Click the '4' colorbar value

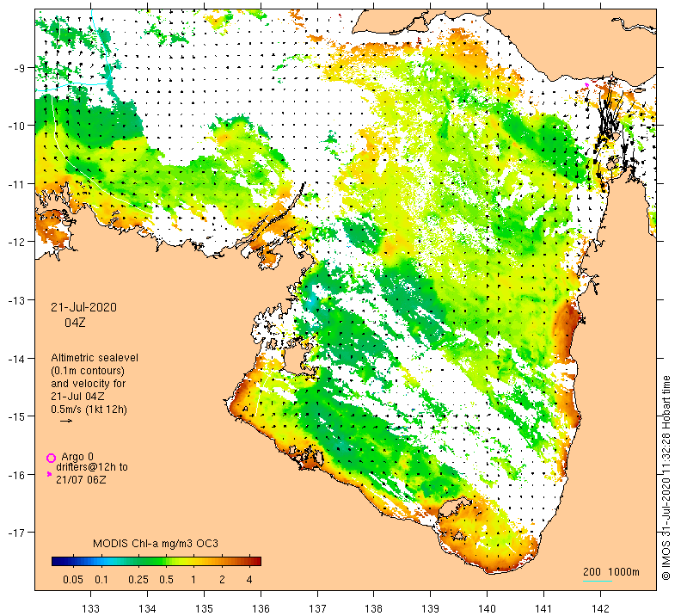[x=249, y=580]
